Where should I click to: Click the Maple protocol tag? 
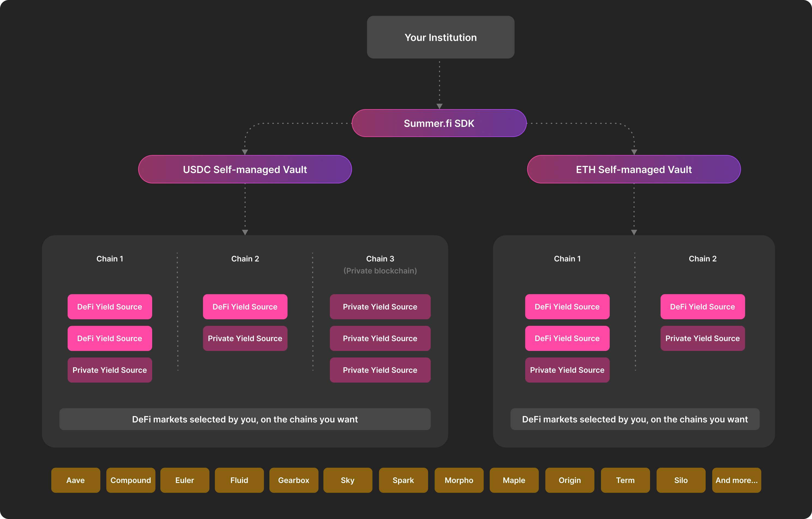(514, 480)
